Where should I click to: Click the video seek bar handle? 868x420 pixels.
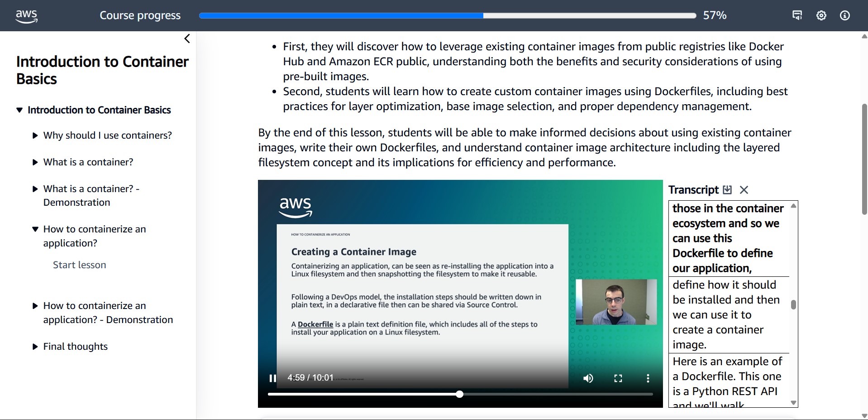pos(459,394)
